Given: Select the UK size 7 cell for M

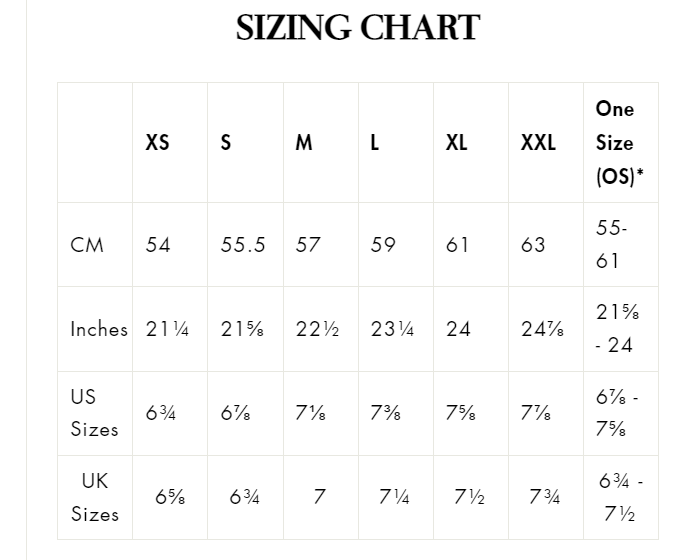Looking at the screenshot, I should tap(319, 497).
